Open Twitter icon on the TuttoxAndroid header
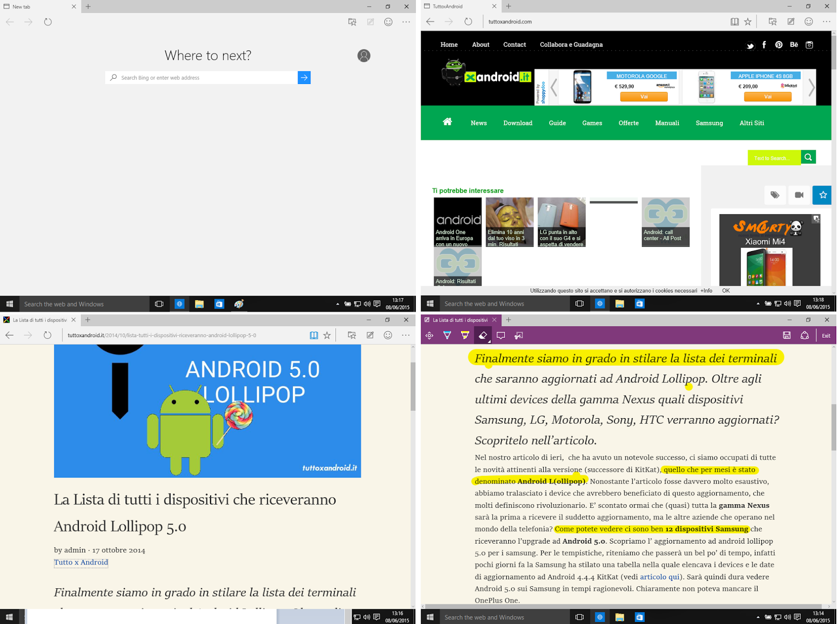840x624 pixels. coord(750,45)
